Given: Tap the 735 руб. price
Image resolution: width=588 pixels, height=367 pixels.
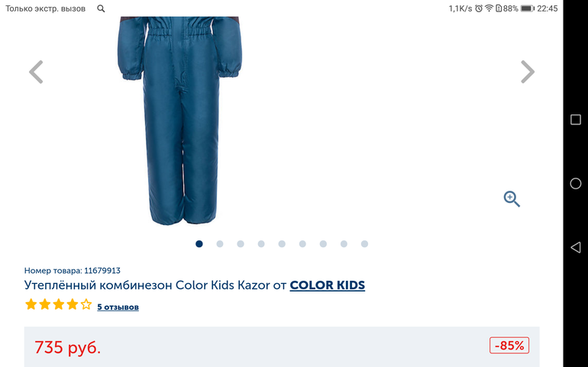Looking at the screenshot, I should coord(67,347).
